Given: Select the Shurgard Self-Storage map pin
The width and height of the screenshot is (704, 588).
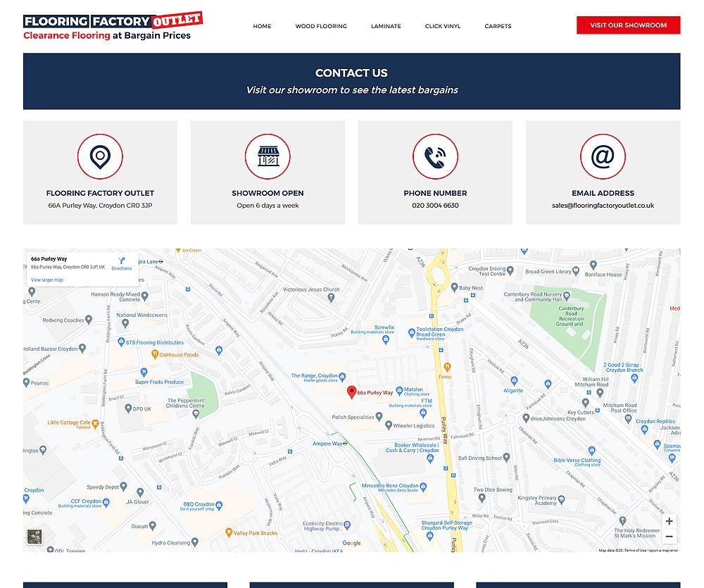Looking at the screenshot, I should click(x=429, y=535).
